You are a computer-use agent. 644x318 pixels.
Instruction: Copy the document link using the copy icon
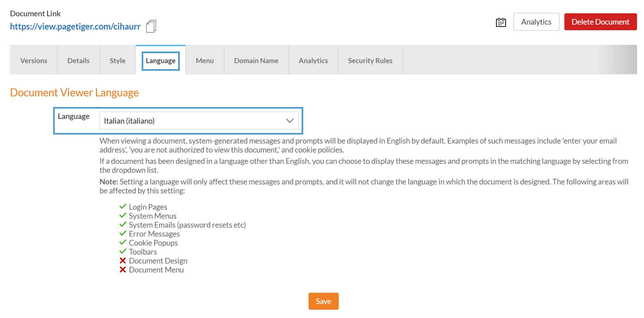[151, 26]
